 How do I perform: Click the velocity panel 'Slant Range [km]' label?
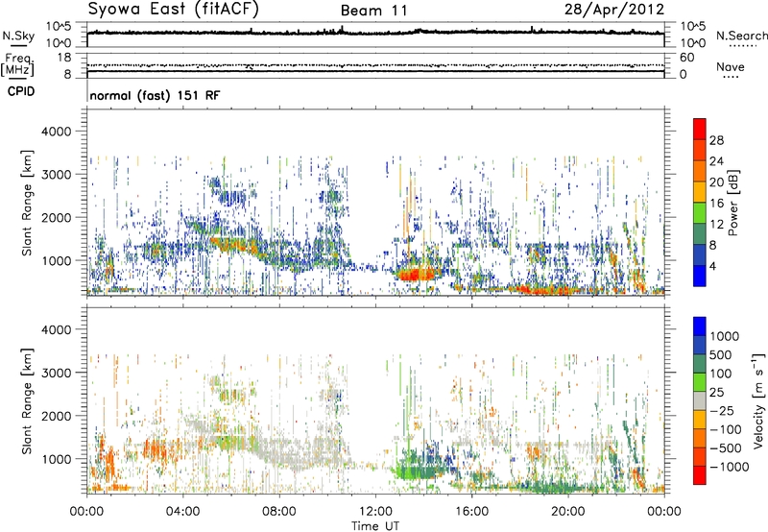tap(27, 401)
